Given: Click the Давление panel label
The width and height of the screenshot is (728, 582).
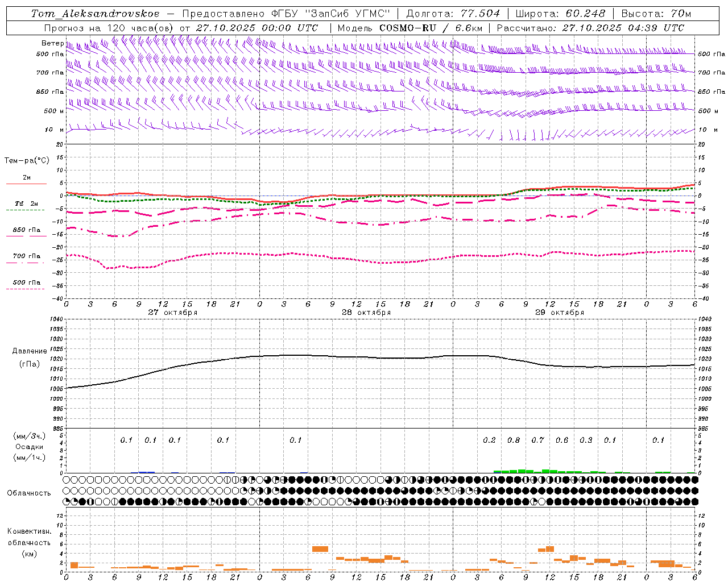Looking at the screenshot, I should pyautogui.click(x=30, y=351).
